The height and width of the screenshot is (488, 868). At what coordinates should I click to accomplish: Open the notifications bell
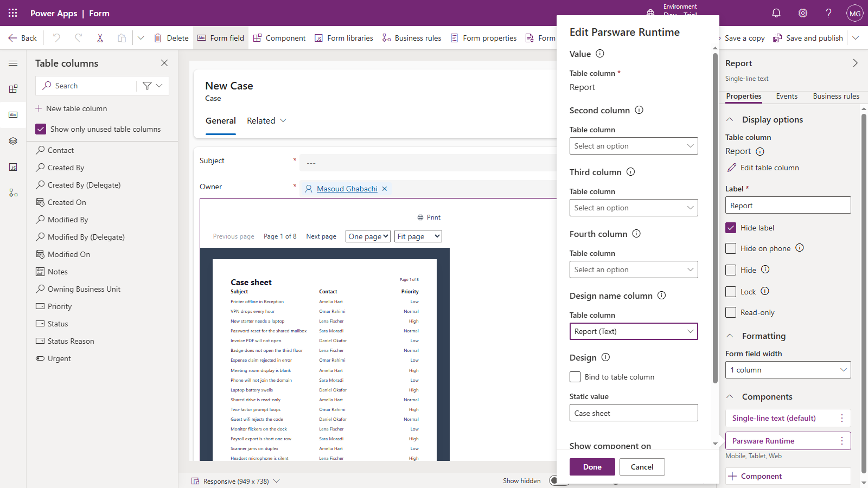(776, 13)
